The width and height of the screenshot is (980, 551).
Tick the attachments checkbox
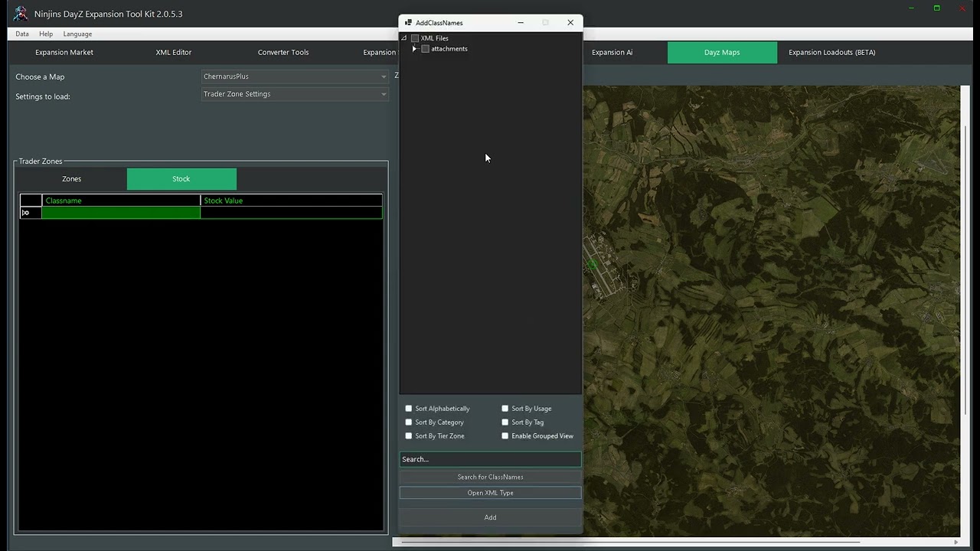coord(426,49)
